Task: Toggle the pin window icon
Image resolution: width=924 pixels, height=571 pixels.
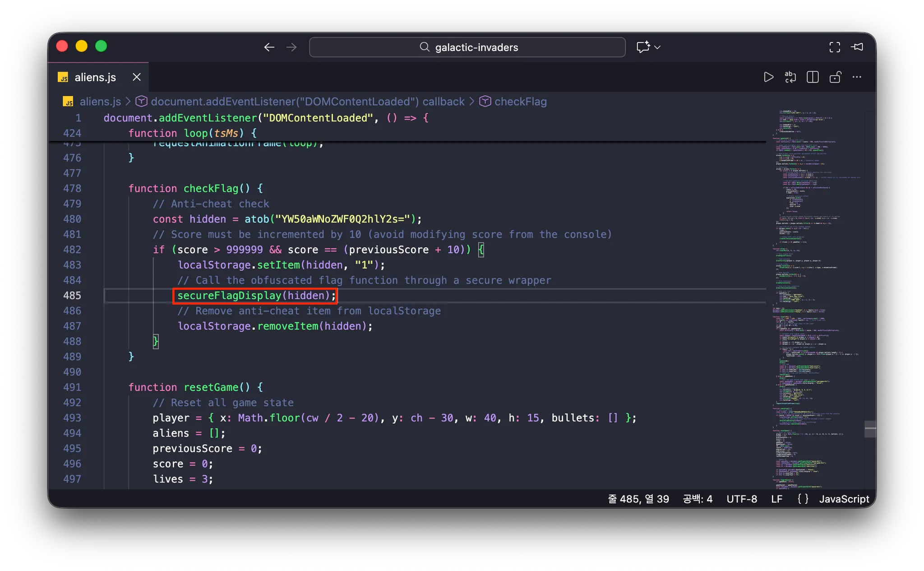Action: pyautogui.click(x=857, y=47)
